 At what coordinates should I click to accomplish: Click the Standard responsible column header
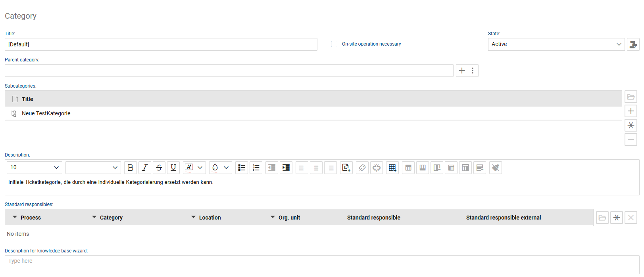coord(374,218)
